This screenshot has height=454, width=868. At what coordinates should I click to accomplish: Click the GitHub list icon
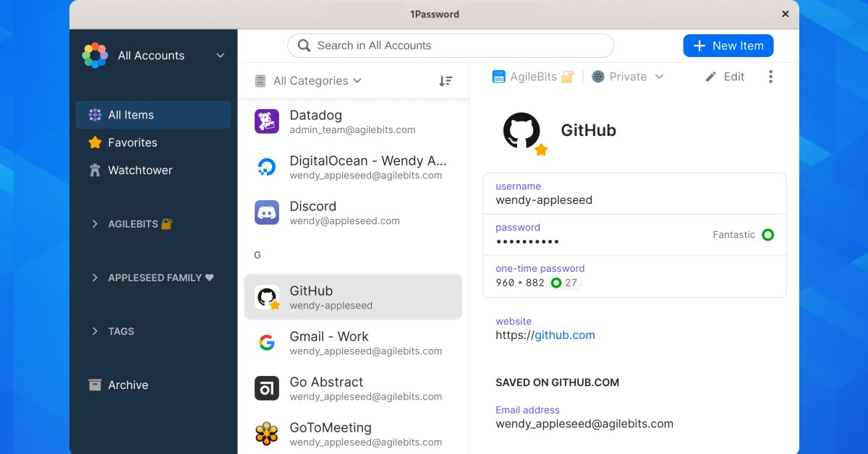(267, 297)
